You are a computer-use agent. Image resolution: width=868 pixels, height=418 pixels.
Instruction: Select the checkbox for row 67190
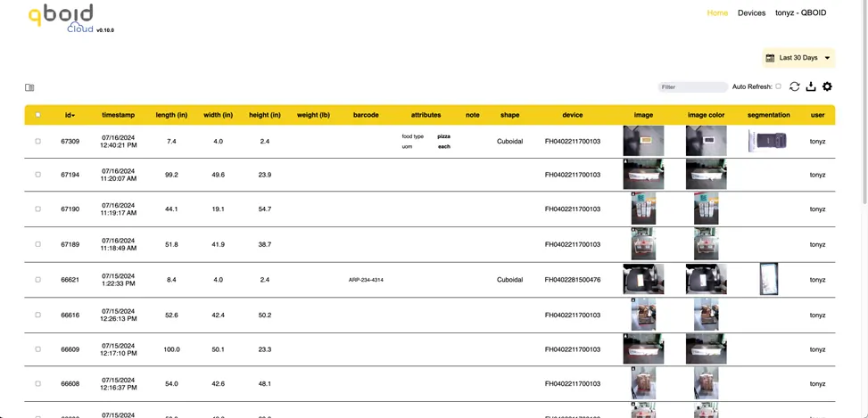click(37, 209)
